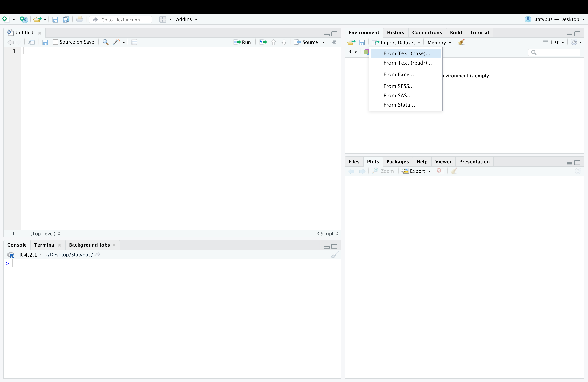Open the (Top Level) scope selector
This screenshot has height=382, width=588.
(45, 234)
